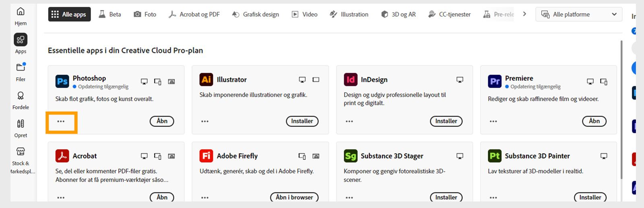The width and height of the screenshot is (644, 208).
Task: Open Stock & Markedsplads sidebar icon
Action: click(x=21, y=151)
